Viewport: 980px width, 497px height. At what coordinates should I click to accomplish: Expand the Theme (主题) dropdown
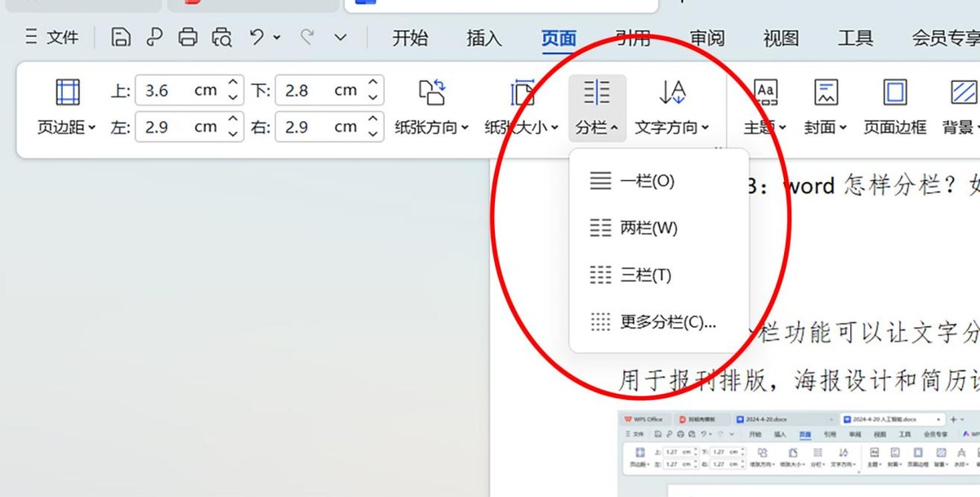click(765, 105)
